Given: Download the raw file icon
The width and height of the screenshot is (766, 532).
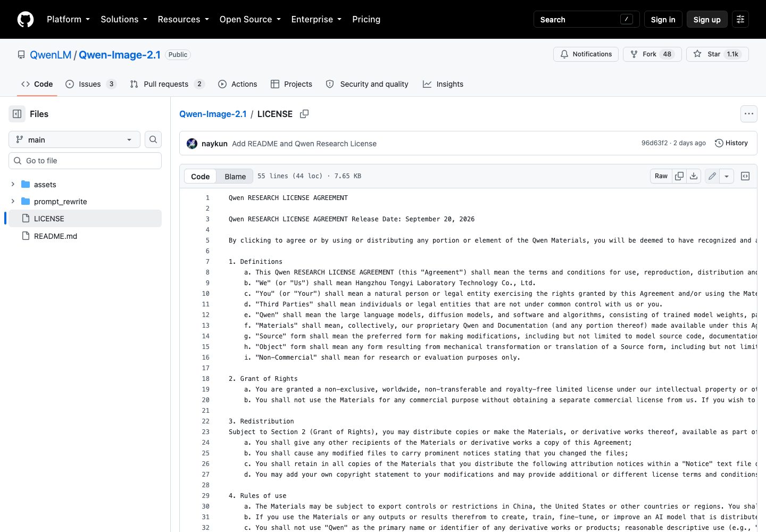Looking at the screenshot, I should pos(694,176).
